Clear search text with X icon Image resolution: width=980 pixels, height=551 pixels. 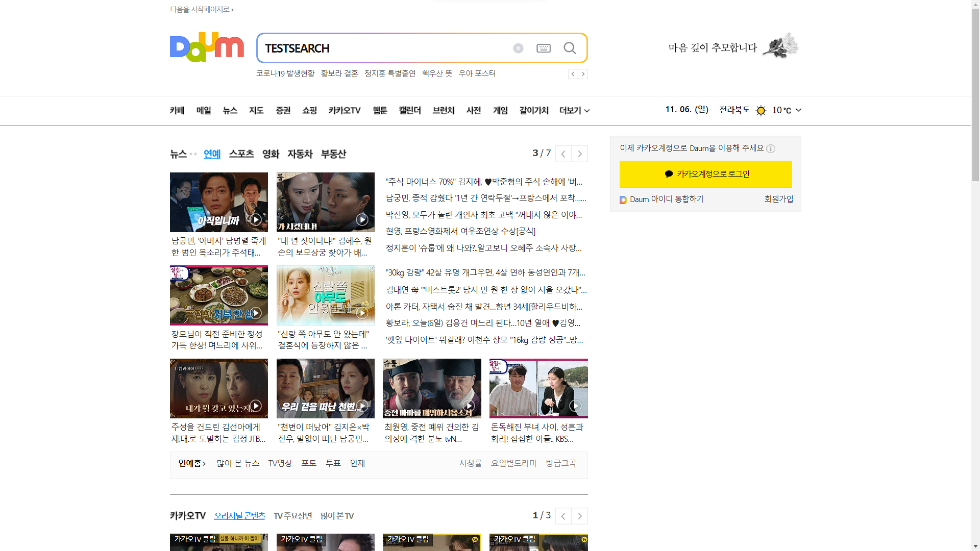518,48
